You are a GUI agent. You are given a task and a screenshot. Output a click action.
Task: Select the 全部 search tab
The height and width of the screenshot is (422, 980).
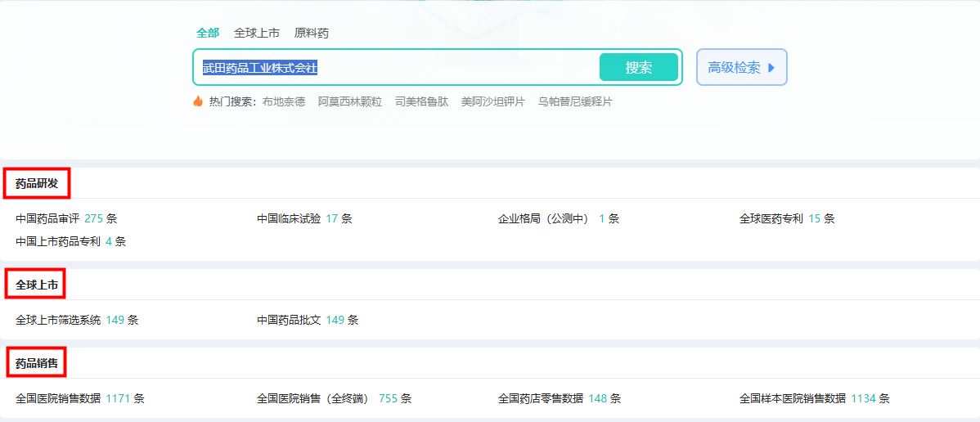(x=208, y=33)
